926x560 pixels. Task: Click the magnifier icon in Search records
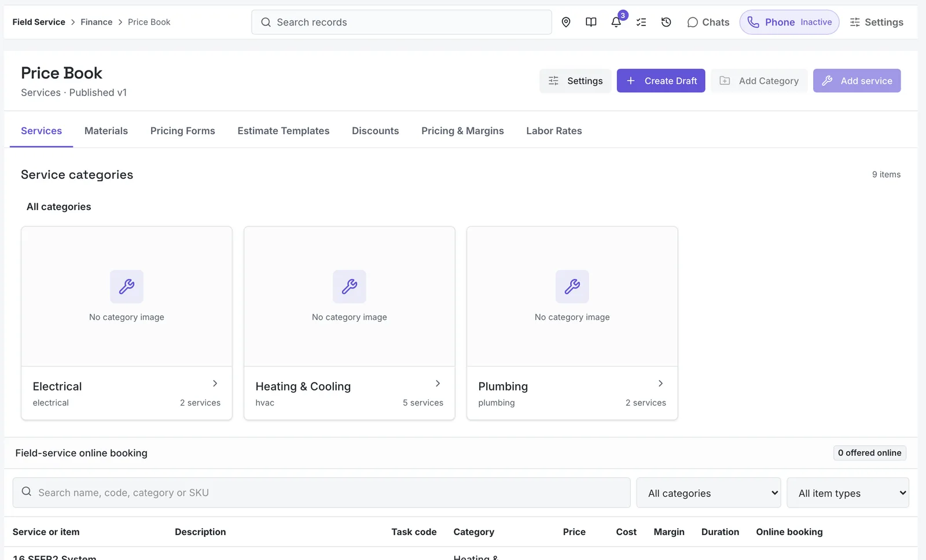click(266, 22)
